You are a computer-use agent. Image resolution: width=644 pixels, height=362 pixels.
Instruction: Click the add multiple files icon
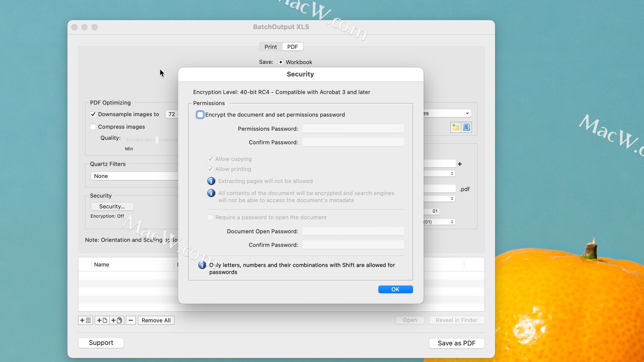[x=117, y=320]
